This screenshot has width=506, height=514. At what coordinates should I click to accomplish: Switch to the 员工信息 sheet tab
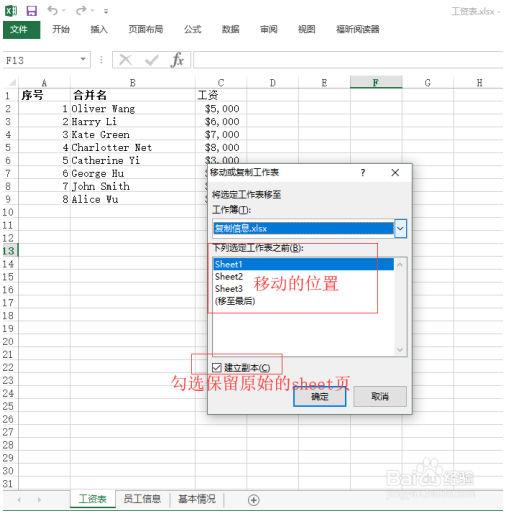click(x=142, y=499)
